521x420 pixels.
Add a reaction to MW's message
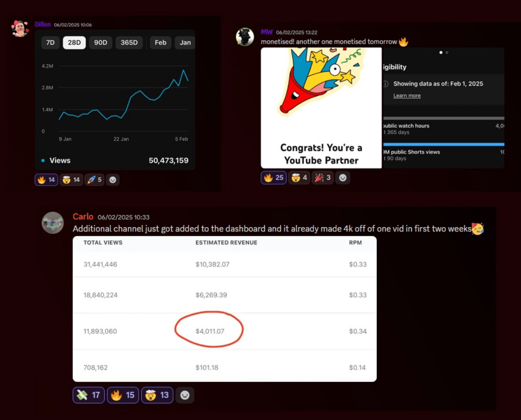pyautogui.click(x=343, y=178)
